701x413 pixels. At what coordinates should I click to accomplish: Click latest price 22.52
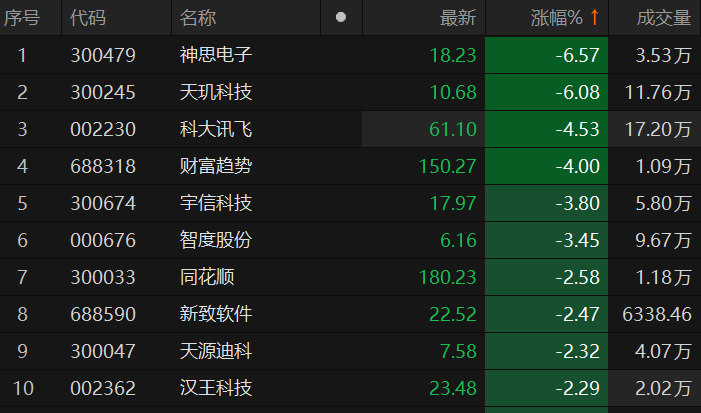click(453, 315)
